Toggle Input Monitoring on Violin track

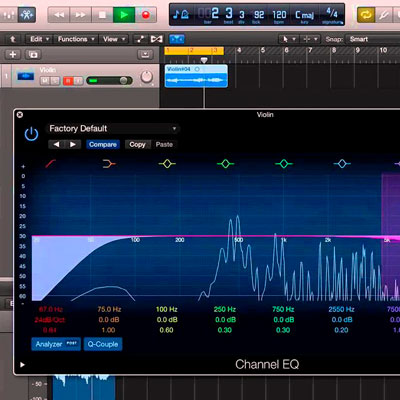tap(78, 81)
